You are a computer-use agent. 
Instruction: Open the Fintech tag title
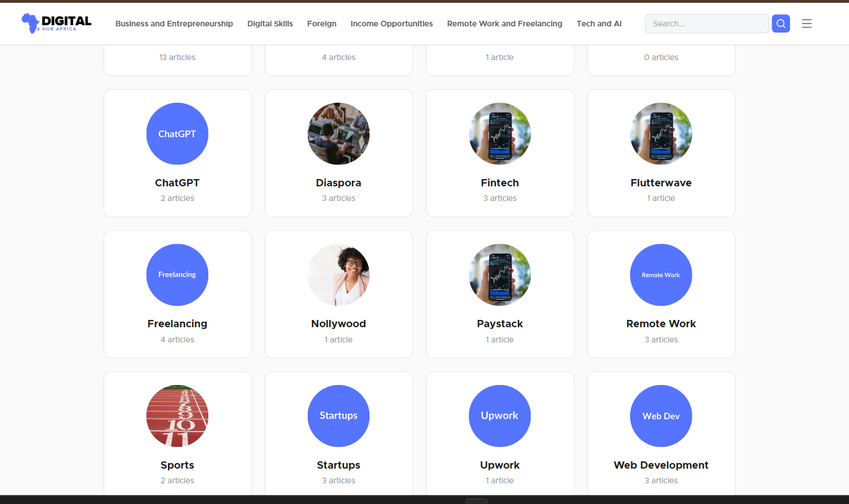click(x=500, y=183)
